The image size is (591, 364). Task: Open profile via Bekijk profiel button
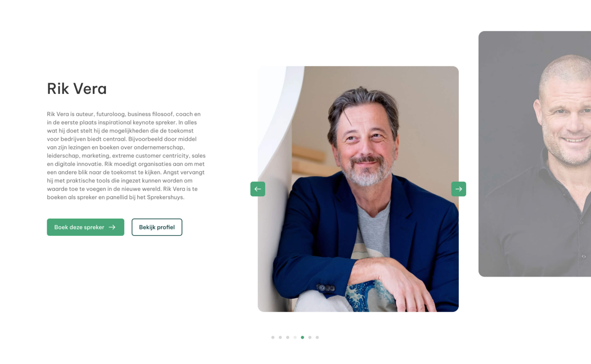tap(157, 227)
